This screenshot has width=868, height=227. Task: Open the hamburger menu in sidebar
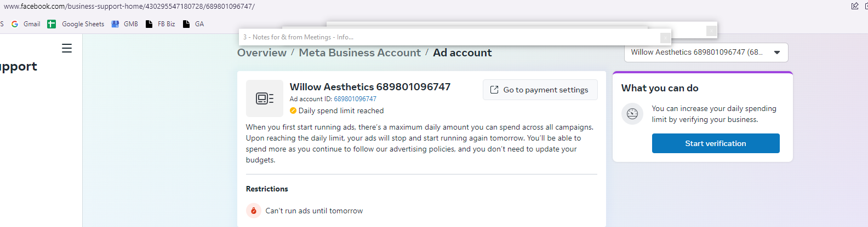click(67, 48)
